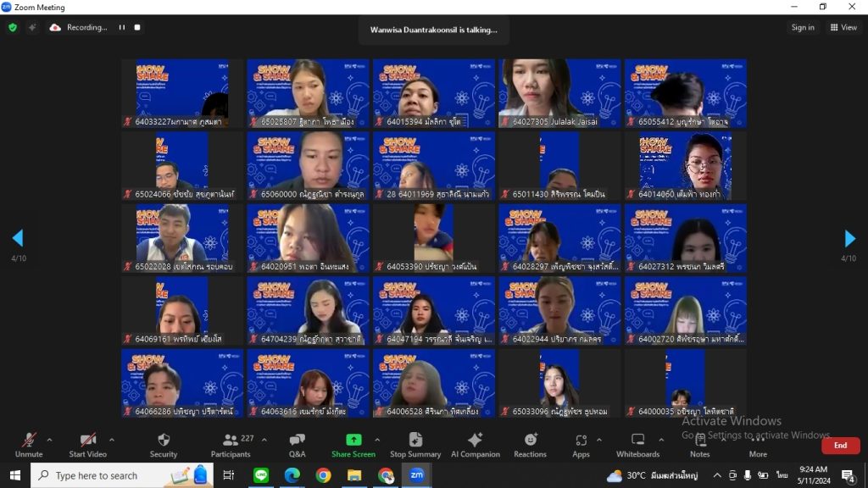Select video tile labeled 64022944
The height and width of the screenshot is (488, 868).
[559, 310]
